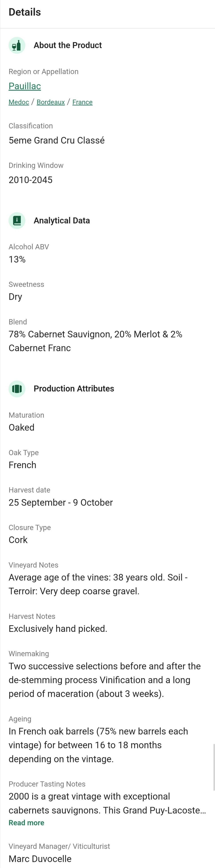Open the Medoc region link
This screenshot has width=215, height=868.
coord(19,102)
